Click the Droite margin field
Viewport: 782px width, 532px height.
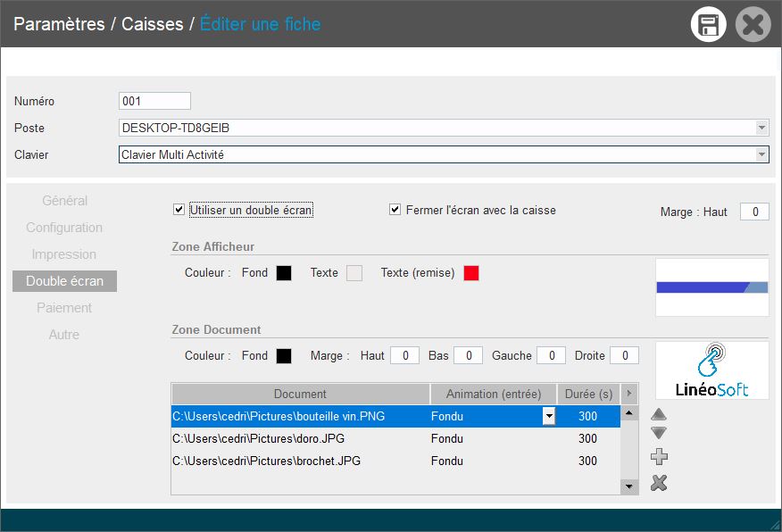coord(624,355)
